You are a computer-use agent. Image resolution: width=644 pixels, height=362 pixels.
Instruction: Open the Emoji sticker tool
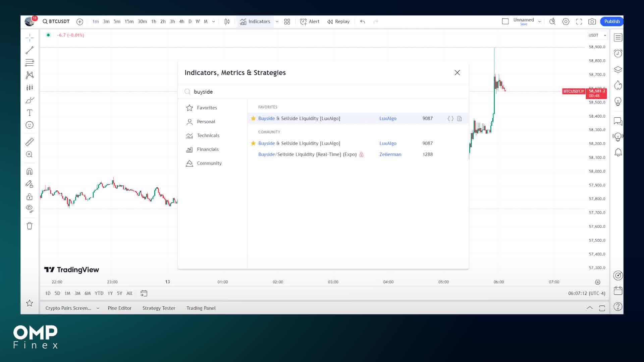(30, 125)
